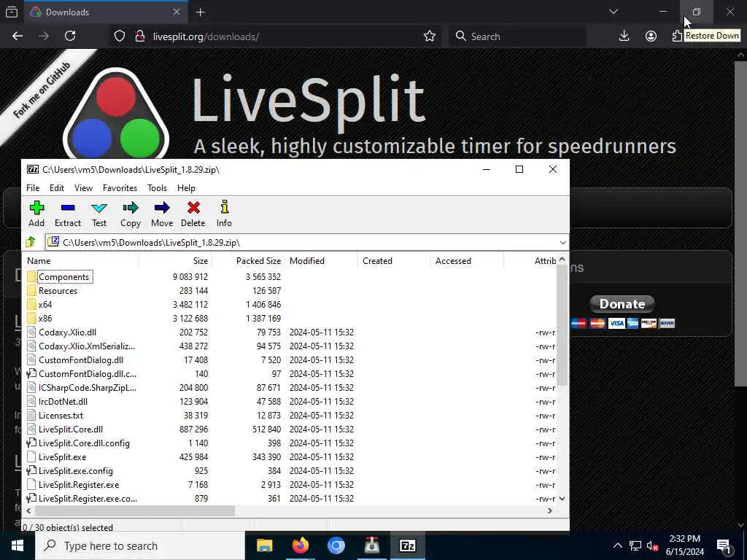Image resolution: width=747 pixels, height=560 pixels.
Task: Sort by the Packed Size column header
Action: pyautogui.click(x=248, y=261)
